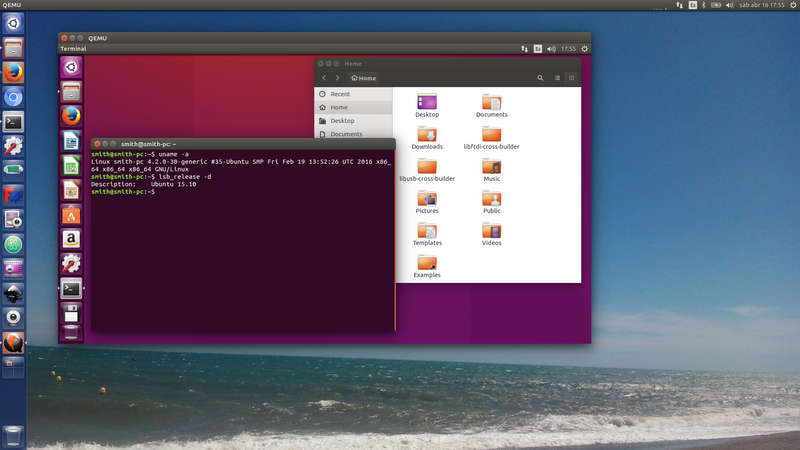Open the Music folder icon
Image resolution: width=800 pixels, height=450 pixels.
click(x=491, y=167)
